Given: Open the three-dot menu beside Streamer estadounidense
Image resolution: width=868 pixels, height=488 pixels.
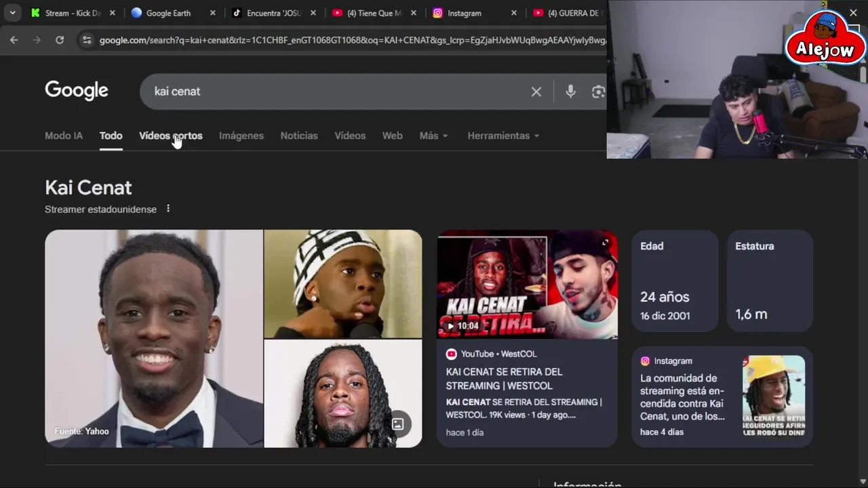Looking at the screenshot, I should pyautogui.click(x=168, y=209).
